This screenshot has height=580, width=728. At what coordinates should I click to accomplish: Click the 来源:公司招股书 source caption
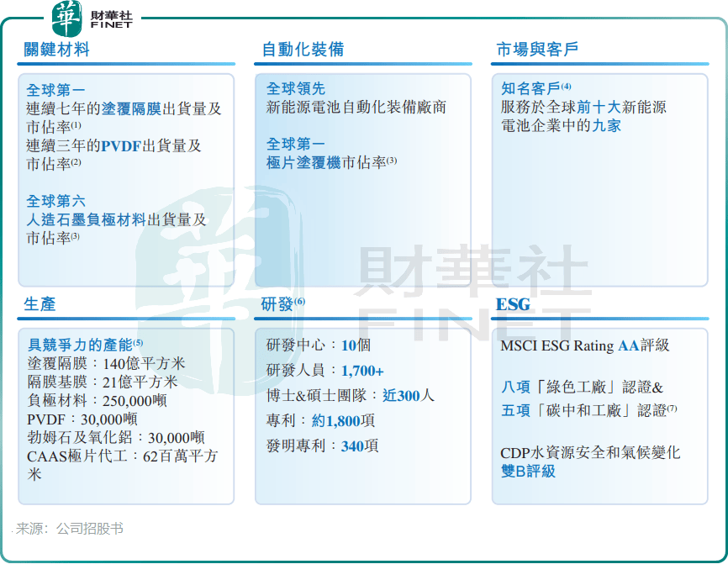tap(70, 529)
